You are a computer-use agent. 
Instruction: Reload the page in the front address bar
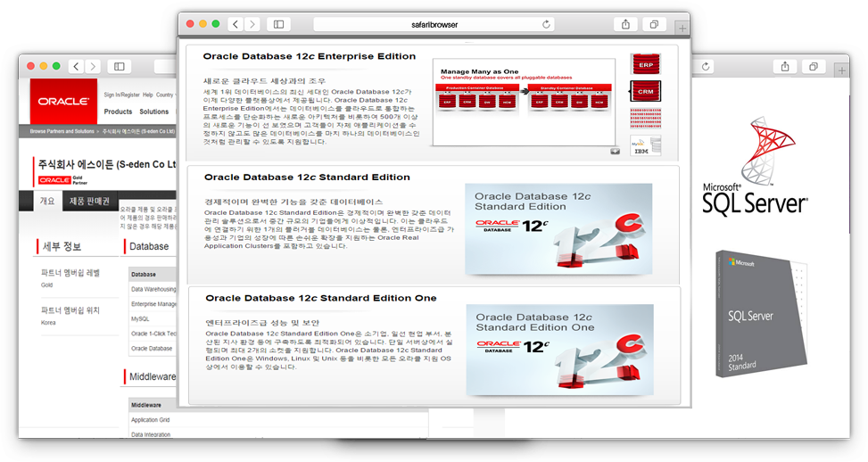546,24
